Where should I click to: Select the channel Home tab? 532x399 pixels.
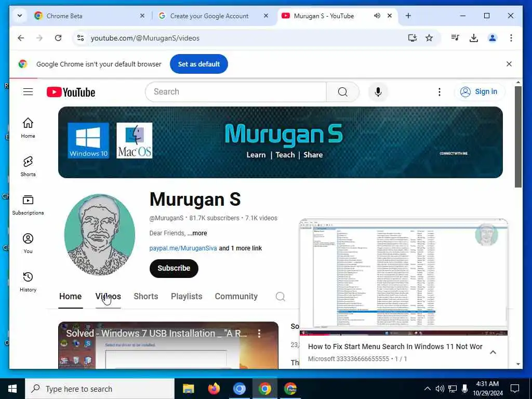(70, 297)
